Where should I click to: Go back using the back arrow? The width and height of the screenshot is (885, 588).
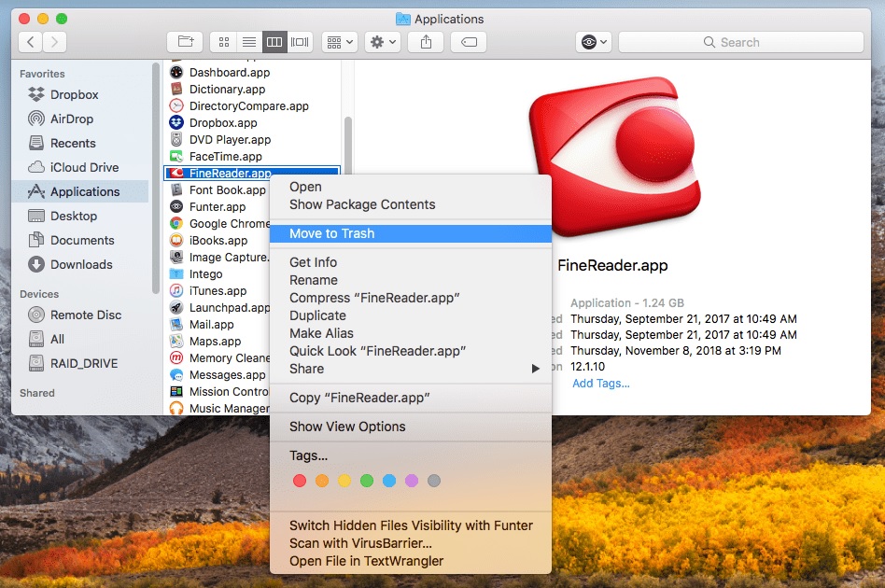point(31,42)
